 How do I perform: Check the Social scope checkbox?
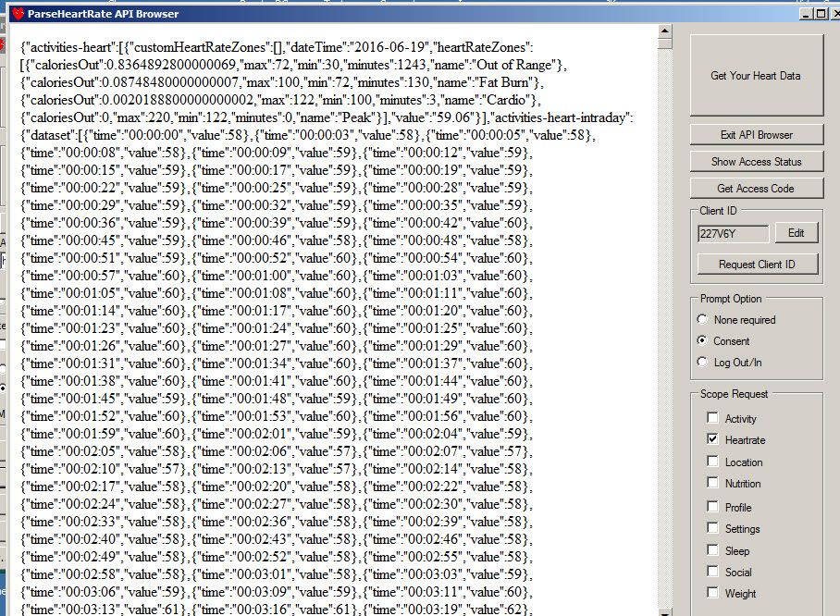[712, 572]
